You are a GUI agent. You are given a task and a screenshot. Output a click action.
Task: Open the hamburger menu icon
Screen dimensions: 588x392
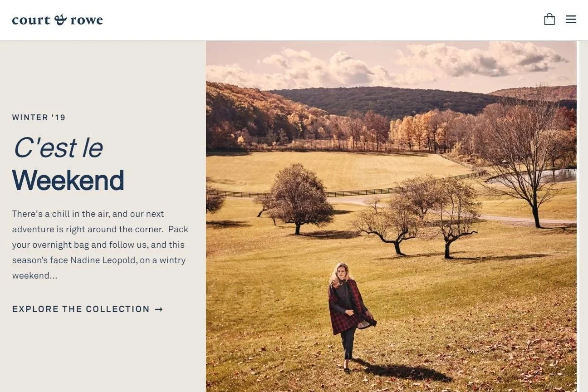[571, 20]
